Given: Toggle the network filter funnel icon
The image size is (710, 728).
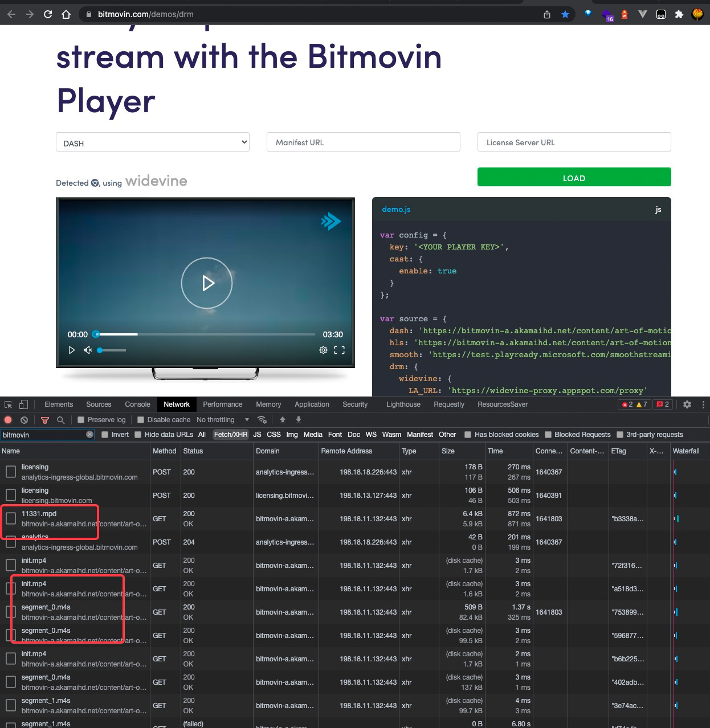Looking at the screenshot, I should coord(45,420).
